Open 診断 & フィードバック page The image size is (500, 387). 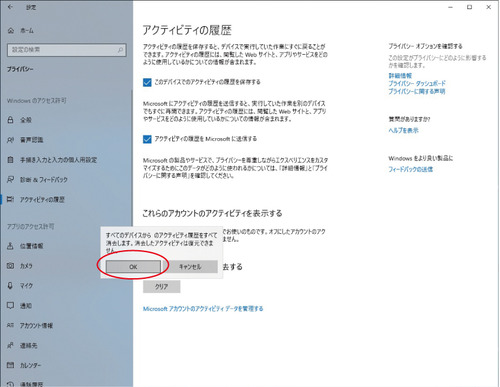pos(44,180)
